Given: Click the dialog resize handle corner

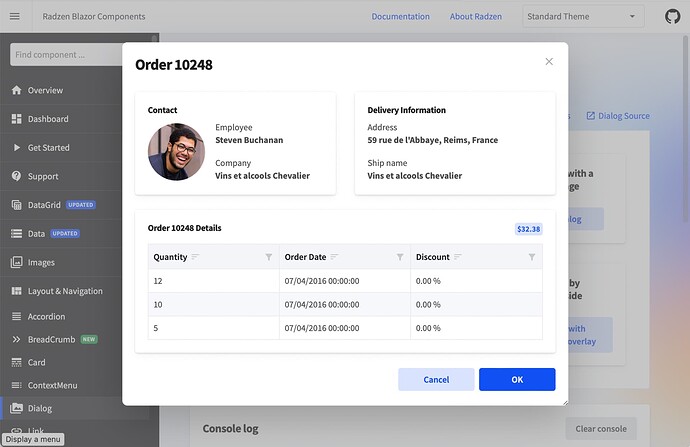Looking at the screenshot, I should coord(565,403).
